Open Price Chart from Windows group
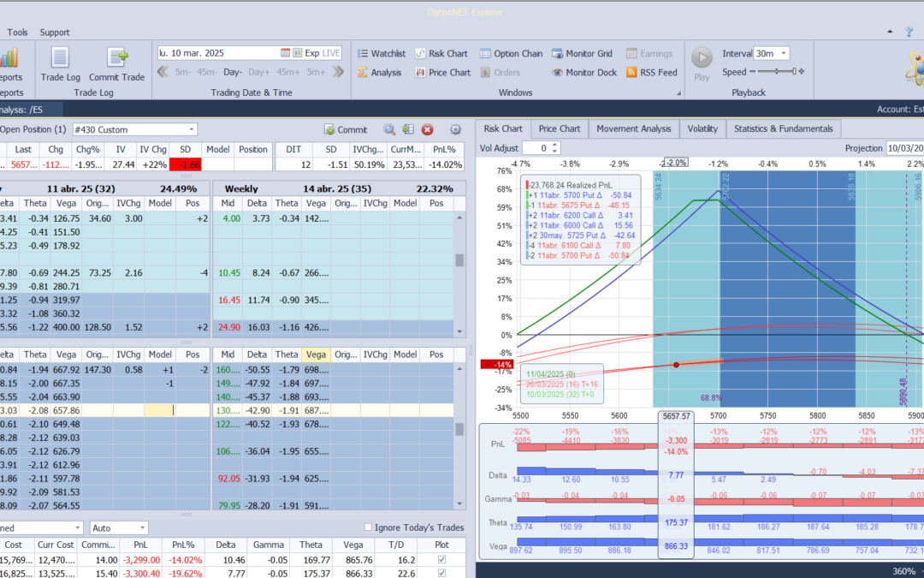The width and height of the screenshot is (924, 578). click(442, 73)
